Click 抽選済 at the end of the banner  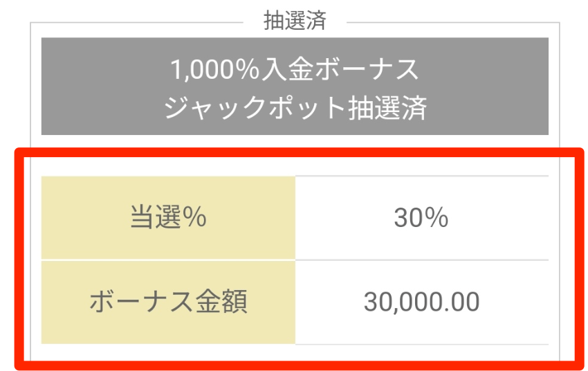387,108
